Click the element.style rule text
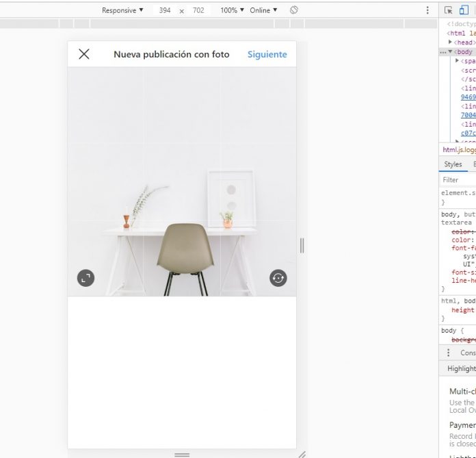Image resolution: width=476 pixels, height=458 pixels. (458, 193)
